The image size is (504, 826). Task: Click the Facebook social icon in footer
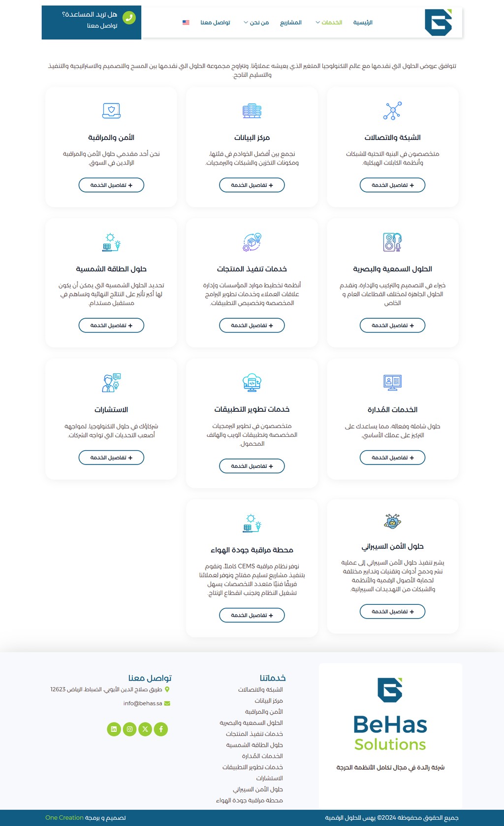[161, 729]
